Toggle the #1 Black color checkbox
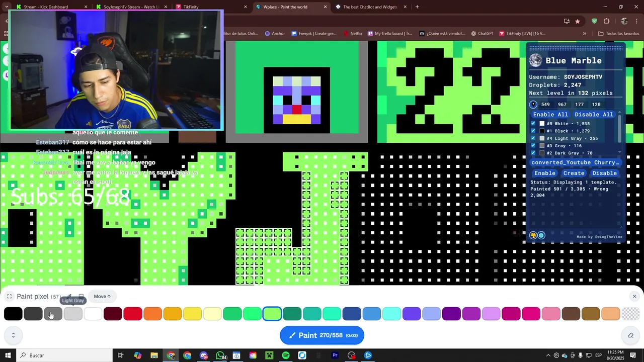Viewport: 644px width, 362px height. pyautogui.click(x=533, y=131)
